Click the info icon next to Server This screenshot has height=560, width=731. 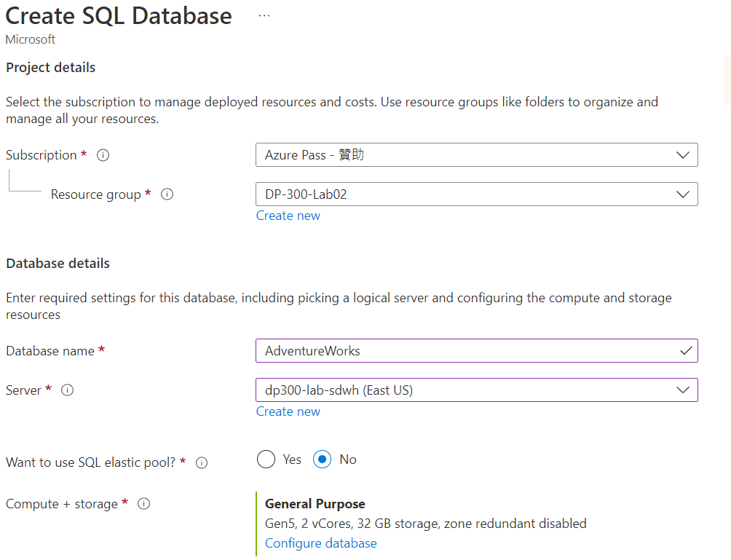(x=68, y=390)
